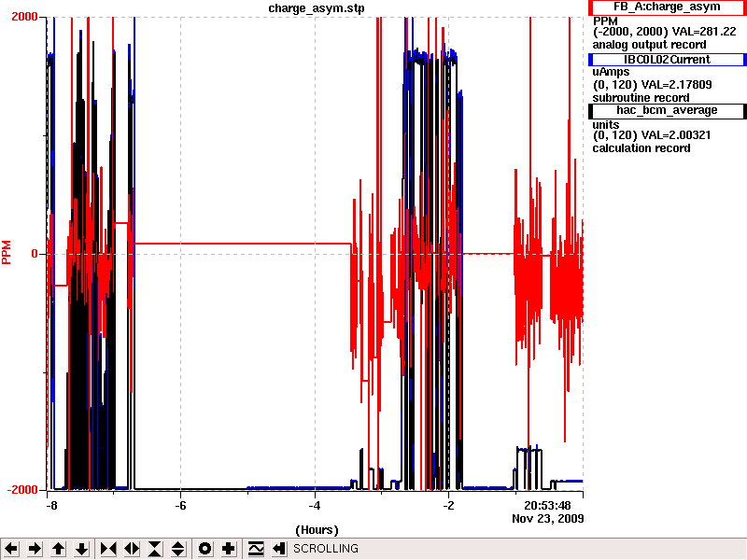Viewport: 747px width, 560px height.
Task: Select the IBC0L02Current curve in the legend
Action: [x=667, y=60]
